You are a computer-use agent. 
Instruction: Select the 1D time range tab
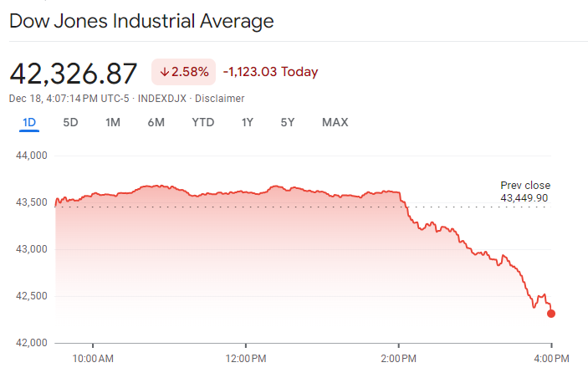29,123
